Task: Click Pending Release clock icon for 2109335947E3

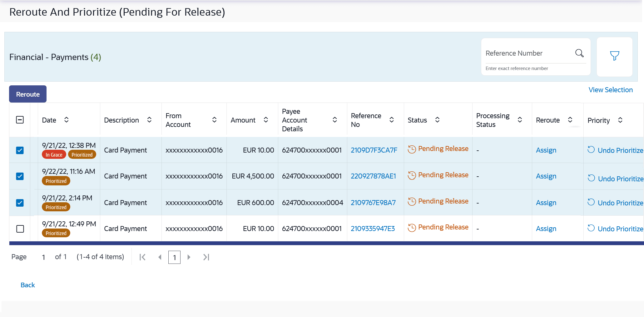Action: tap(412, 228)
